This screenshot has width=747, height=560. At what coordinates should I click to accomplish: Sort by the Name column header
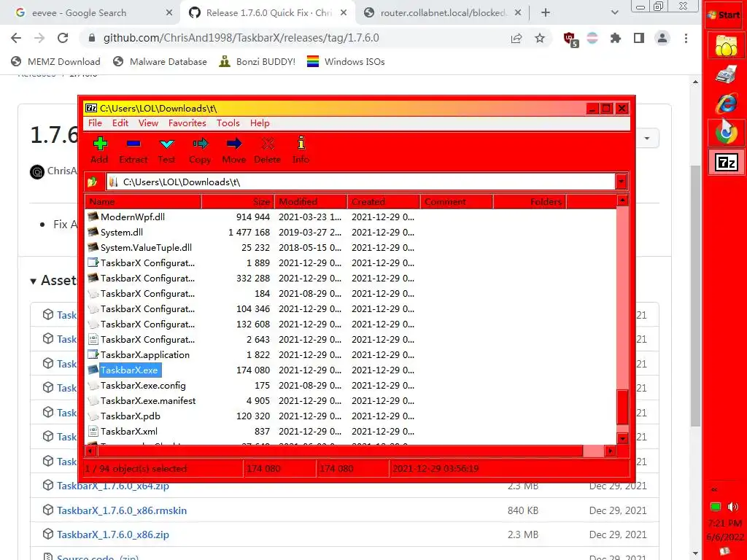tap(143, 202)
